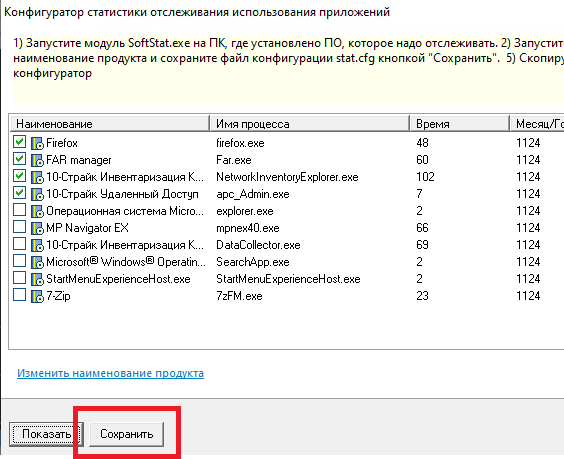Viewport: 564px width, 459px height.
Task: Click the firefox.exe process name
Action: point(240,143)
